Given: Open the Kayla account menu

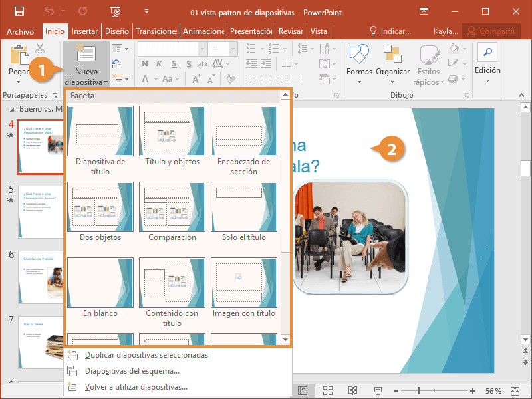Looking at the screenshot, I should (446, 31).
